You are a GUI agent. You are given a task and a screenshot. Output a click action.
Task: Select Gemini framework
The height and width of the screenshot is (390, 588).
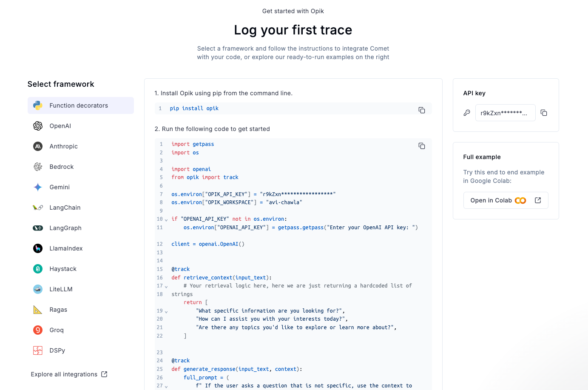point(81,187)
